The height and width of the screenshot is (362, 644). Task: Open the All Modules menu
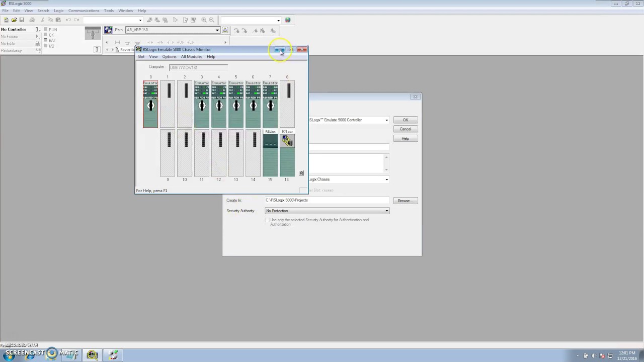point(191,57)
